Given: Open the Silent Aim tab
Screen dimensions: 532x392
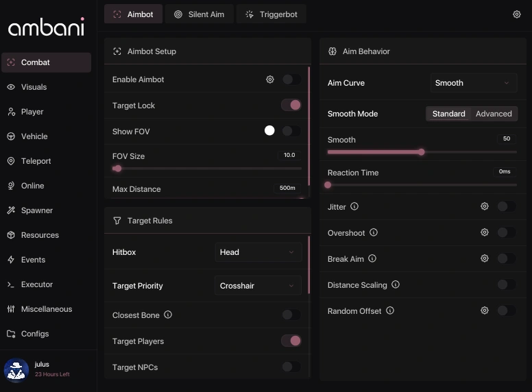Looking at the screenshot, I should pyautogui.click(x=199, y=14).
